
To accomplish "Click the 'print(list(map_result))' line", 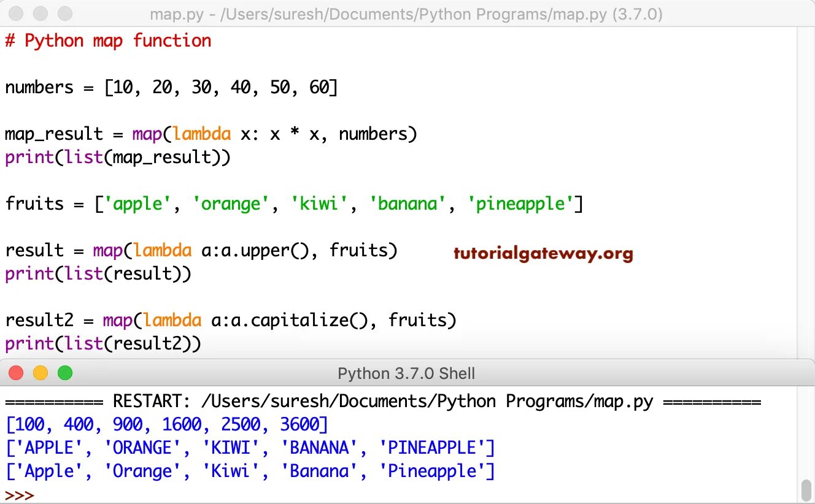I will (118, 158).
